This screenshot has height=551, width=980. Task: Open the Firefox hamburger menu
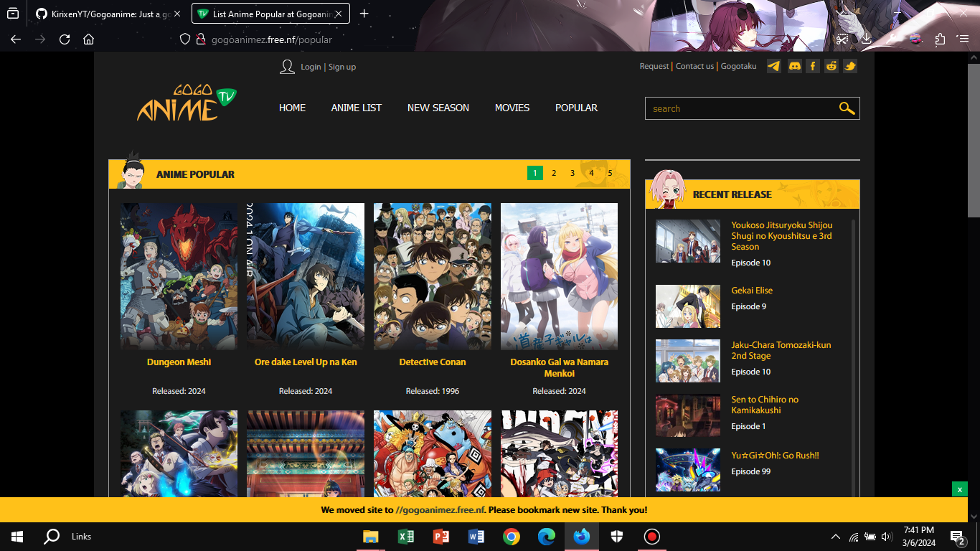[x=964, y=39]
